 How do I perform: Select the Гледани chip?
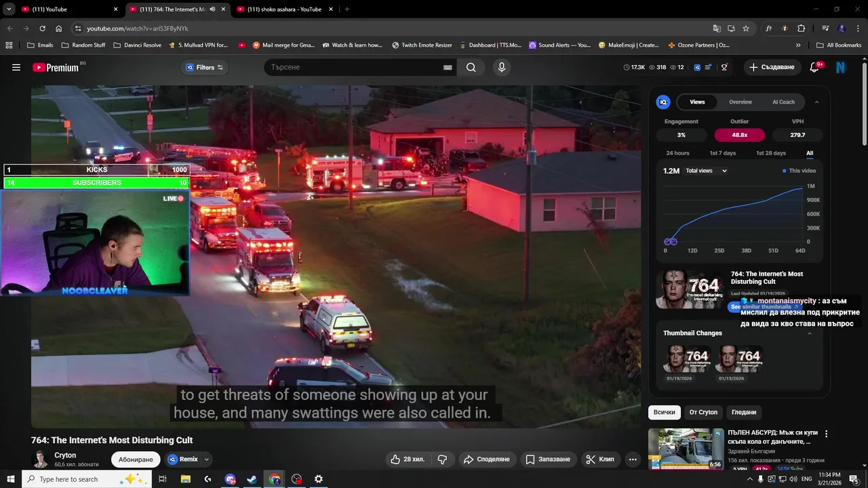point(744,412)
